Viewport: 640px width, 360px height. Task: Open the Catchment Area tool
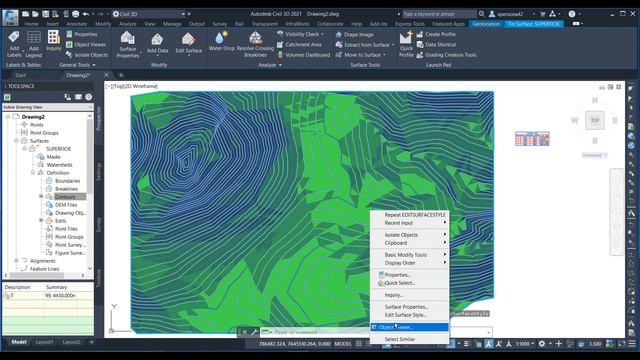(299, 44)
